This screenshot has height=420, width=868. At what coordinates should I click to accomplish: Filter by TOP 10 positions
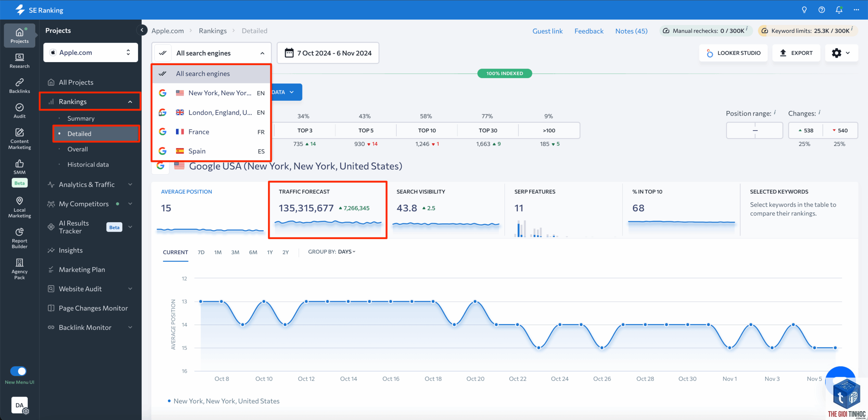tap(427, 130)
